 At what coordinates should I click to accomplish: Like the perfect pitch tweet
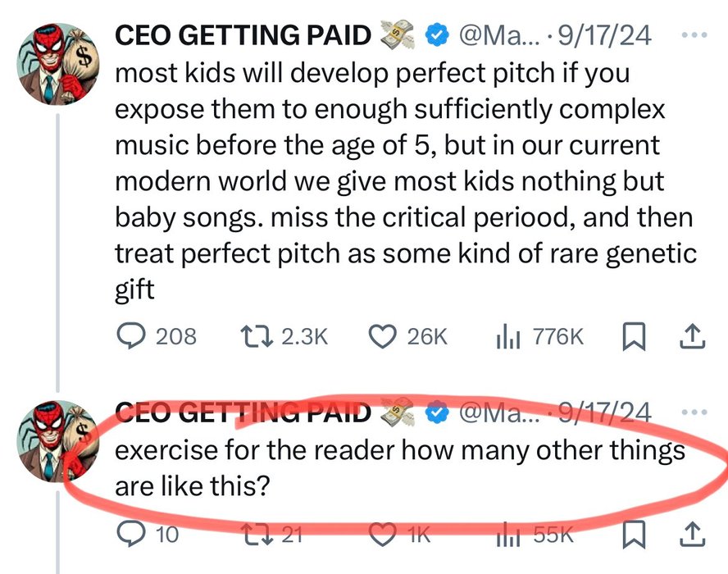(x=383, y=335)
